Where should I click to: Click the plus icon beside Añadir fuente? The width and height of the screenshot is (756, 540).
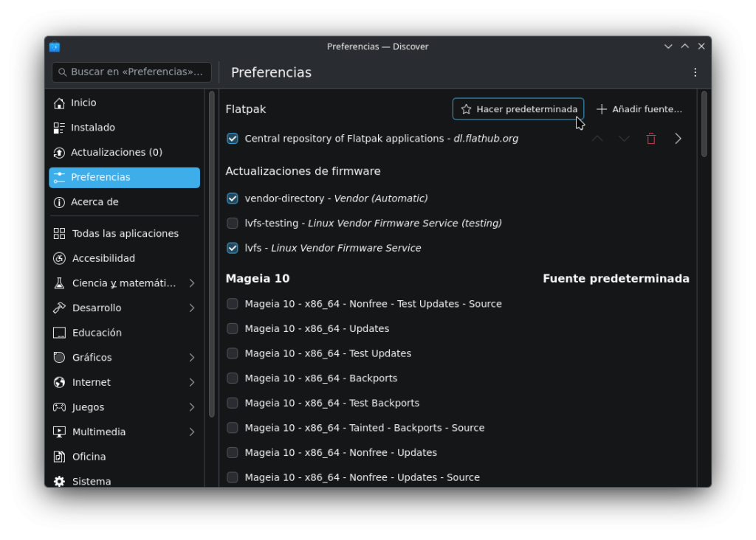[601, 109]
